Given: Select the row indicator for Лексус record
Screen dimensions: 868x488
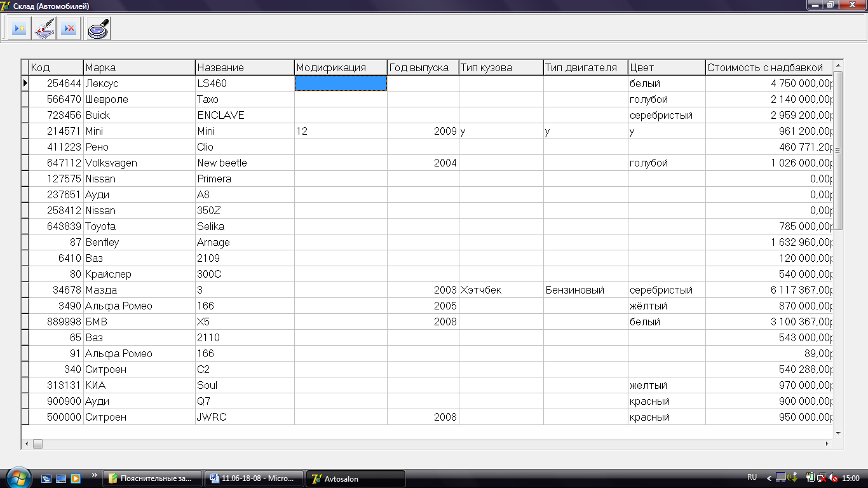Looking at the screenshot, I should point(25,83).
